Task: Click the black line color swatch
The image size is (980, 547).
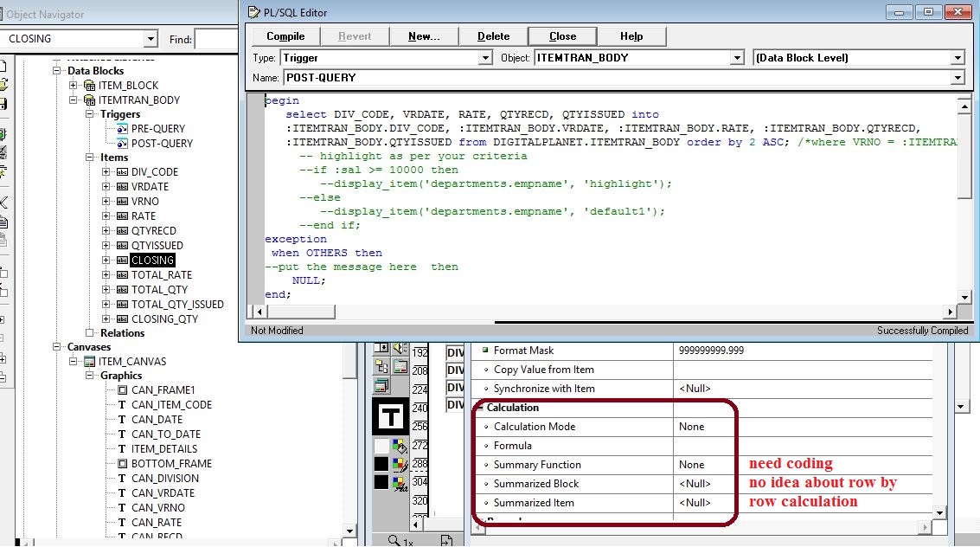Action: (x=381, y=464)
